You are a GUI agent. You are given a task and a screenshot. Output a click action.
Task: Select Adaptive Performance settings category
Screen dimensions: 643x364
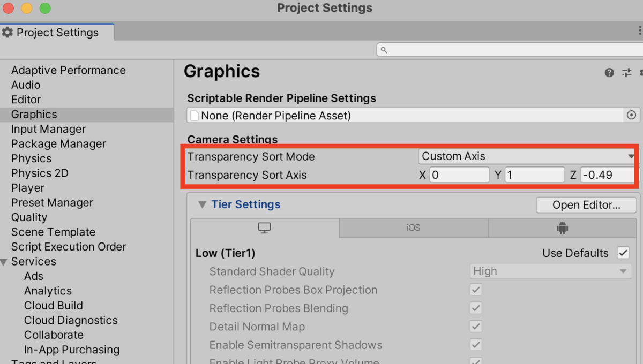[69, 70]
